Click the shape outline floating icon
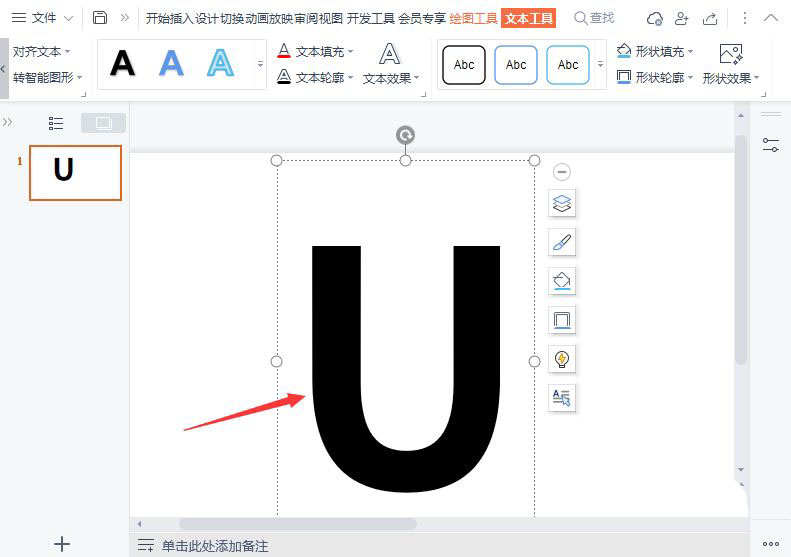This screenshot has width=791, height=557. click(561, 320)
